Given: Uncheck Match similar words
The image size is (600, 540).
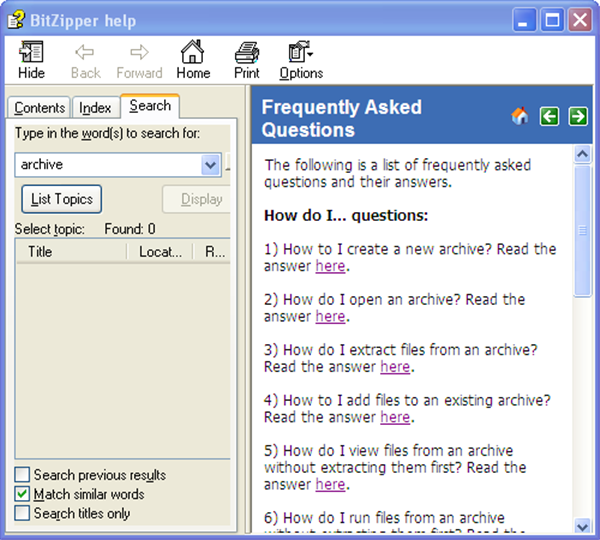Looking at the screenshot, I should (22, 494).
